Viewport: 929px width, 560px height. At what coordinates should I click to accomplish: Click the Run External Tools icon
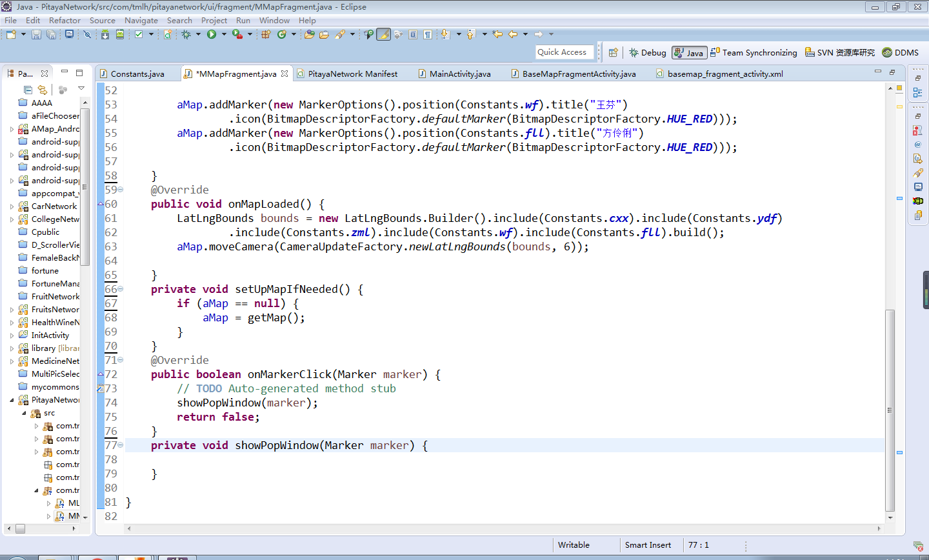(237, 34)
